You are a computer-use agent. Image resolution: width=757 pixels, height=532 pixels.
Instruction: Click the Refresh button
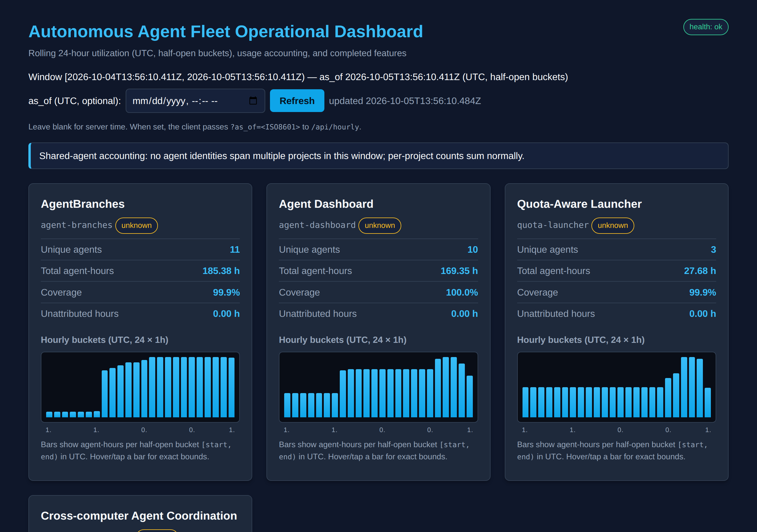click(297, 100)
